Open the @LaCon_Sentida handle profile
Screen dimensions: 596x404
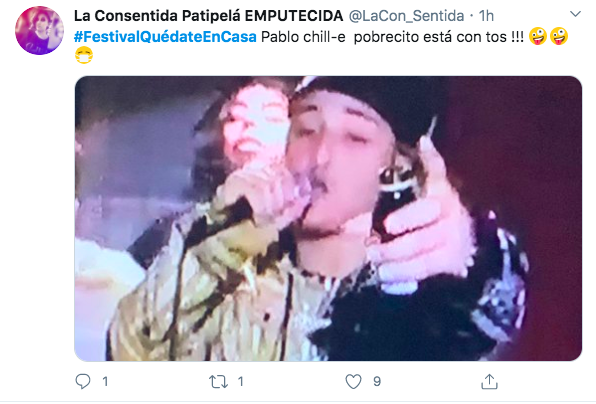point(406,16)
